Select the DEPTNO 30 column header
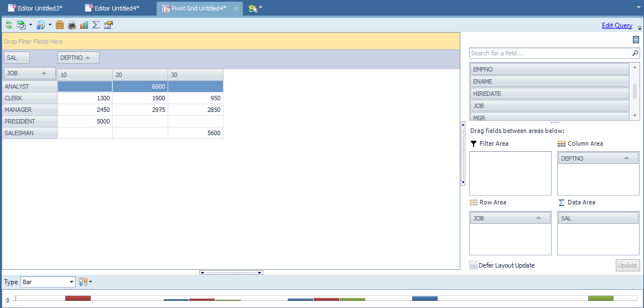 pos(196,75)
